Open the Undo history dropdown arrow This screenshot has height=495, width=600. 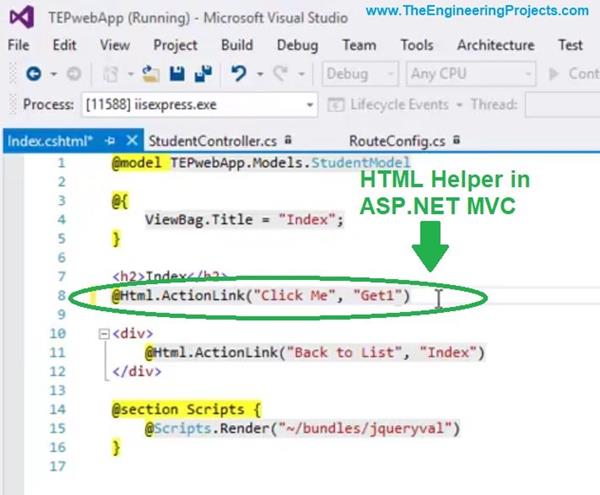(x=260, y=74)
